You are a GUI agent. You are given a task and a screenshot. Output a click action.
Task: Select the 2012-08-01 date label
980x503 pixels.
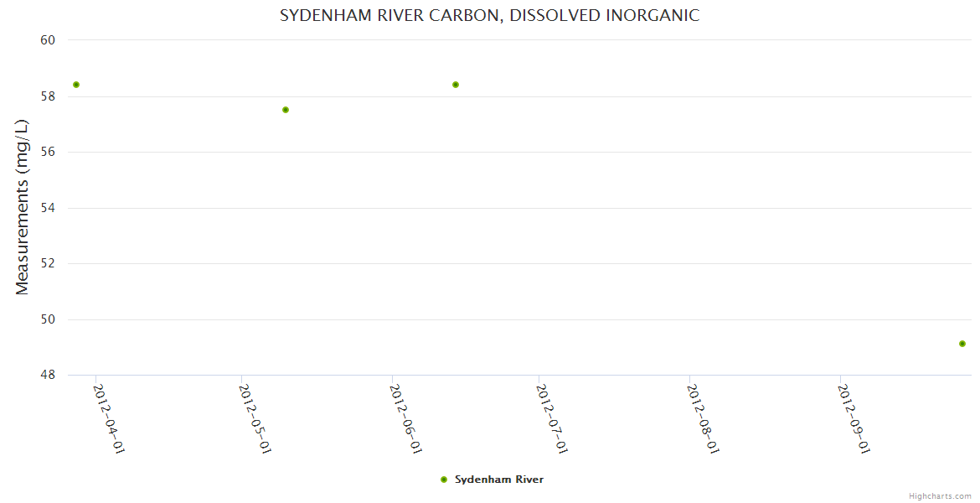click(704, 419)
